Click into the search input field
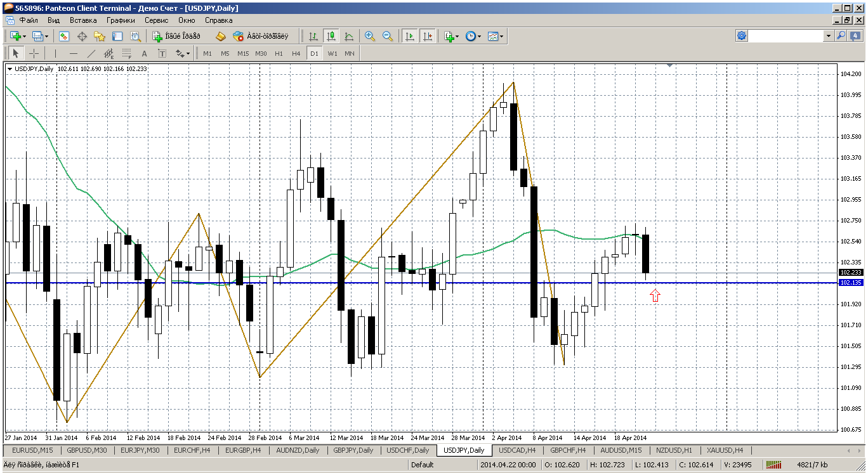868x473 pixels. pyautogui.click(x=787, y=36)
